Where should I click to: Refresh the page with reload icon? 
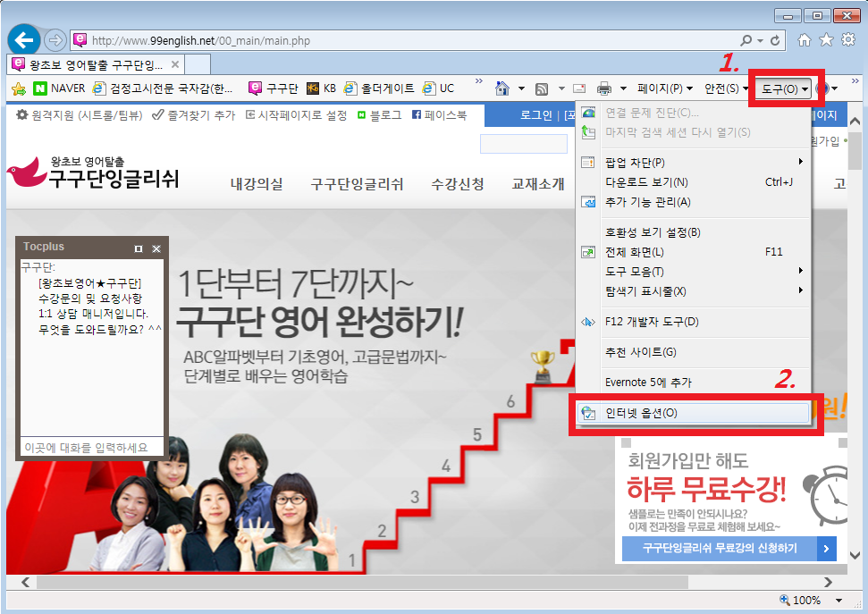775,40
